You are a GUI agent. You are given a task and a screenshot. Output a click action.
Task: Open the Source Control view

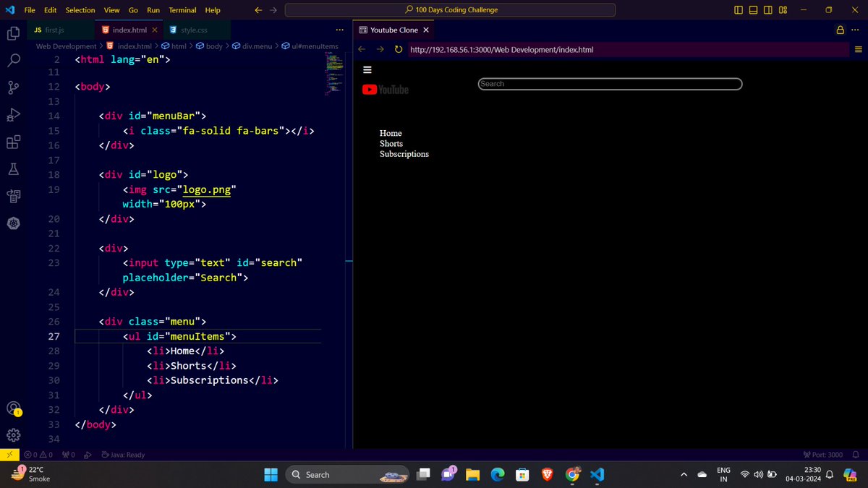(x=13, y=87)
